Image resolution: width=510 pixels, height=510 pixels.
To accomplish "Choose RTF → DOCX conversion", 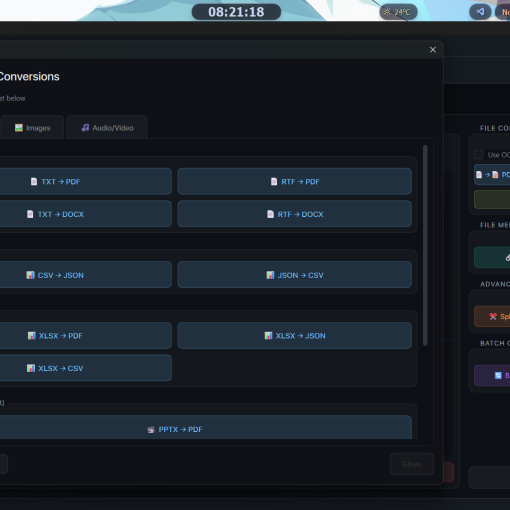I will [x=295, y=214].
